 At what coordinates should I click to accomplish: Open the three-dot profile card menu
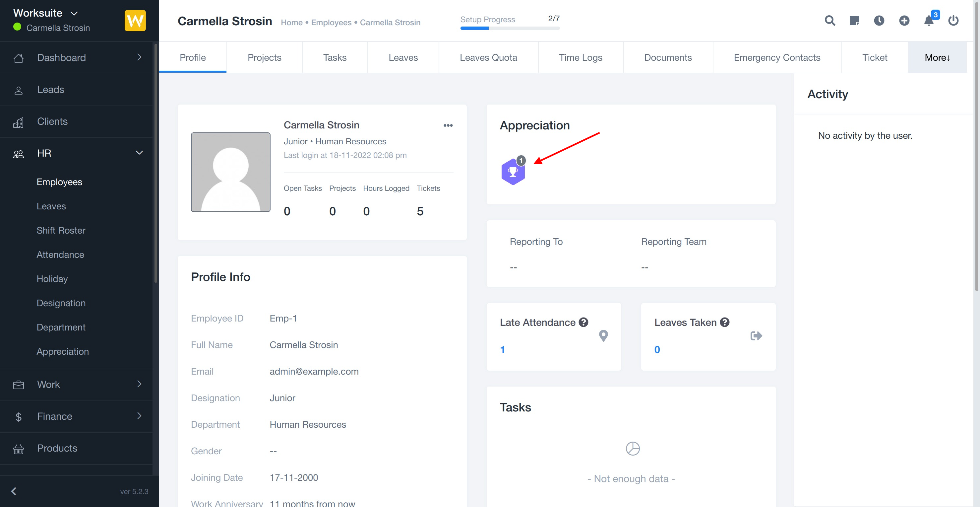[448, 125]
